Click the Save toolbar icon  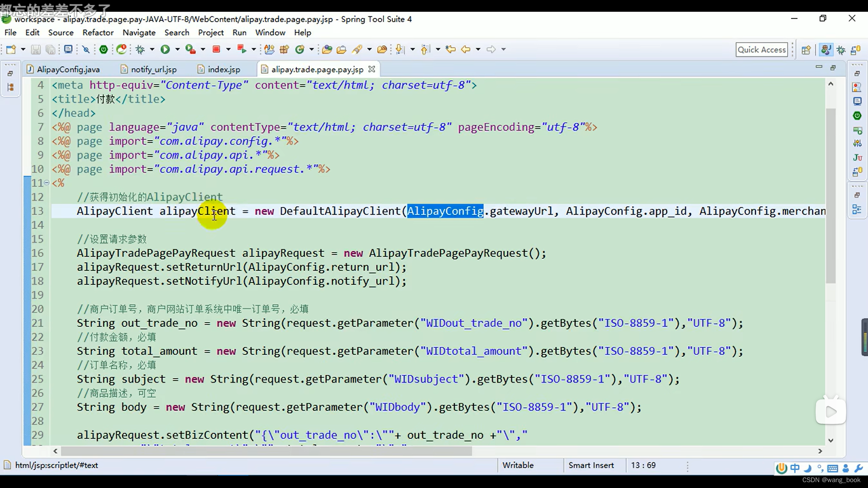click(x=36, y=49)
